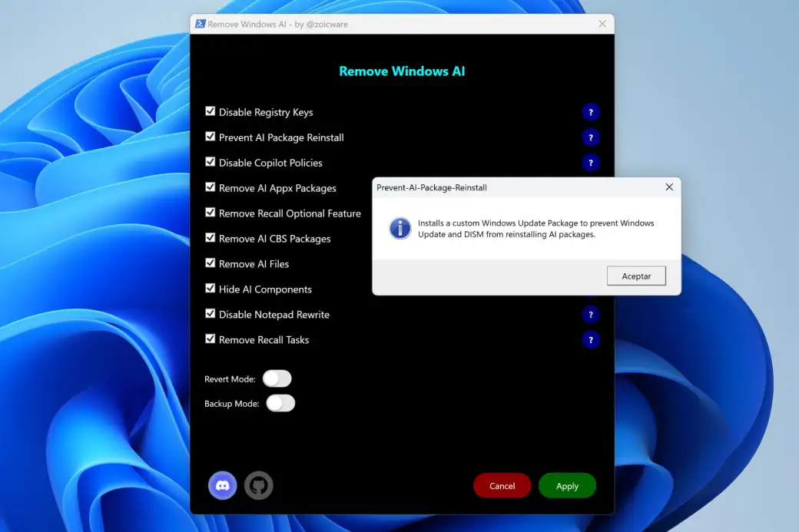Viewport: 799px width, 532px height.
Task: Uncheck Remove AI Files
Action: [210, 263]
